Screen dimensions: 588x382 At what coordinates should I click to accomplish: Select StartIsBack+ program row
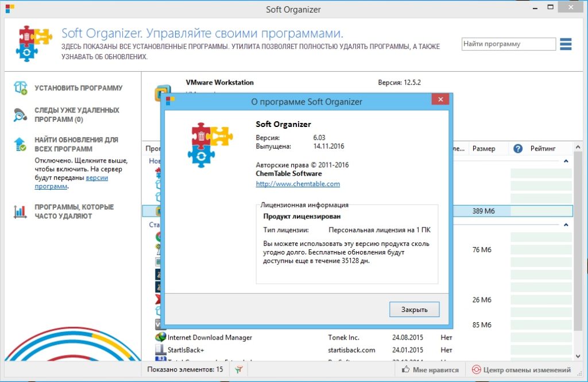click(x=357, y=350)
